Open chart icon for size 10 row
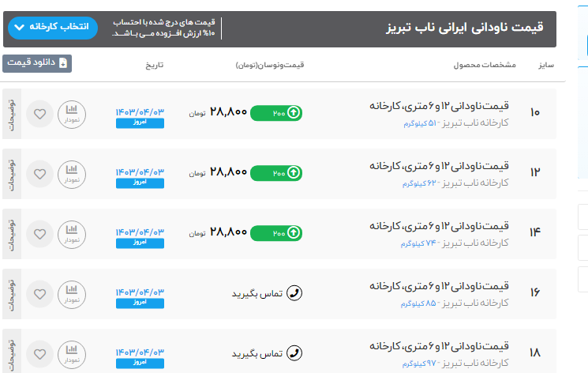 tap(72, 114)
